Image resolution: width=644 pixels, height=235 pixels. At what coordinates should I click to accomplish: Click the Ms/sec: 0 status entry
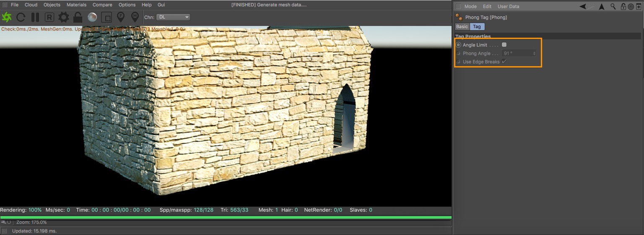point(58,210)
